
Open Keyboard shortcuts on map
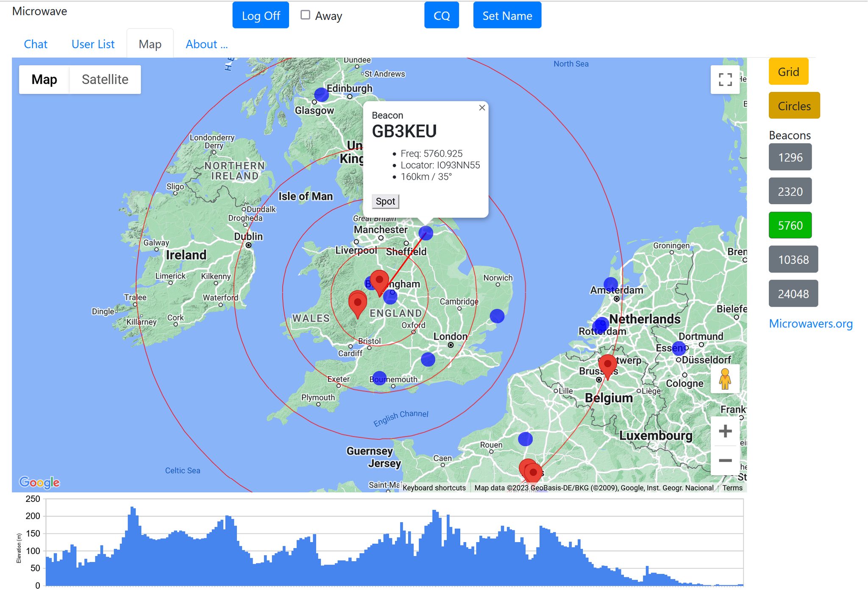[434, 487]
